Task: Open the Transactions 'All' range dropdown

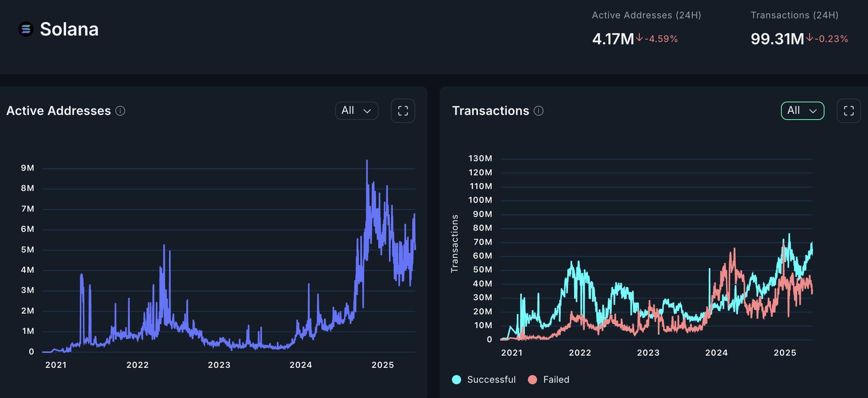Action: pyautogui.click(x=803, y=111)
